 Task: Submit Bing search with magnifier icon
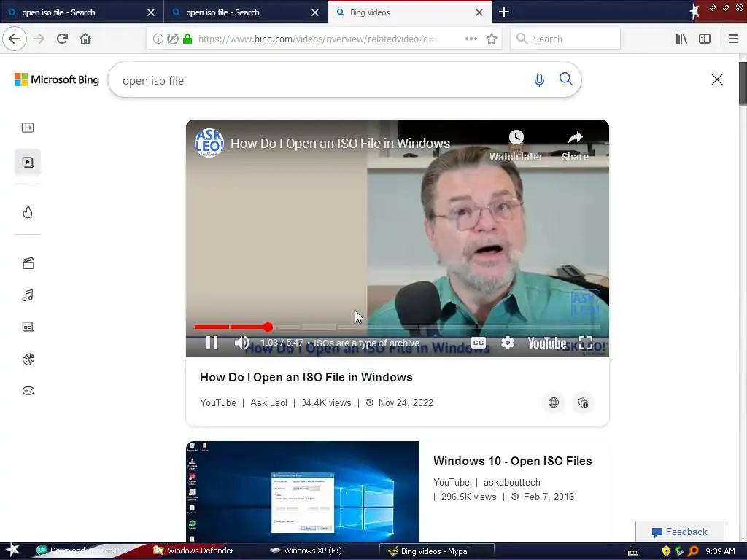point(566,79)
